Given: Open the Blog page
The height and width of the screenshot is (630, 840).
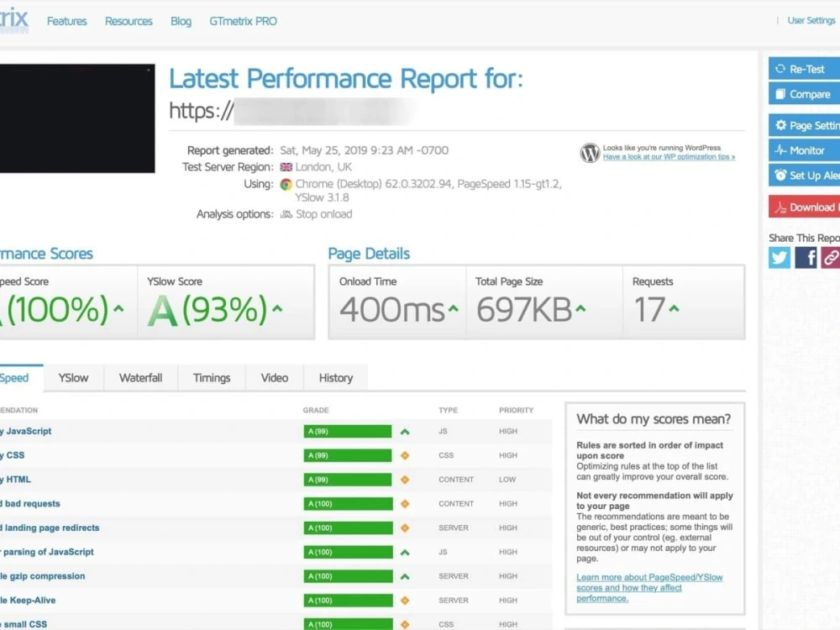Looking at the screenshot, I should [x=181, y=22].
